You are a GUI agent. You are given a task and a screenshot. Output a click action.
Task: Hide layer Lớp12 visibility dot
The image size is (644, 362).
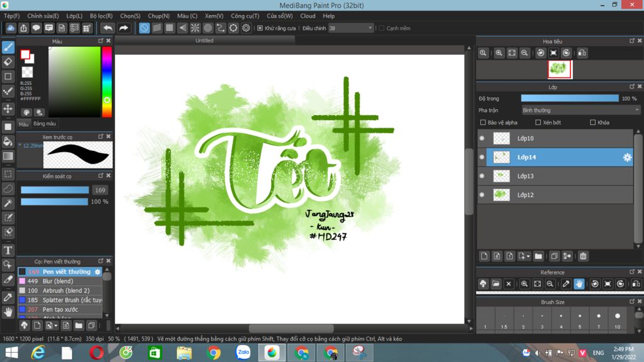(482, 195)
